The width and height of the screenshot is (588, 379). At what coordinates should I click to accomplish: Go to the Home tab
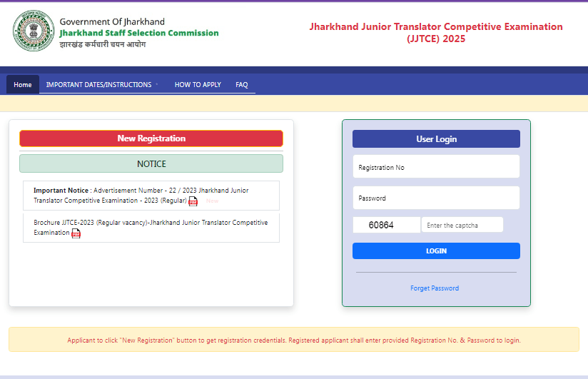[23, 84]
